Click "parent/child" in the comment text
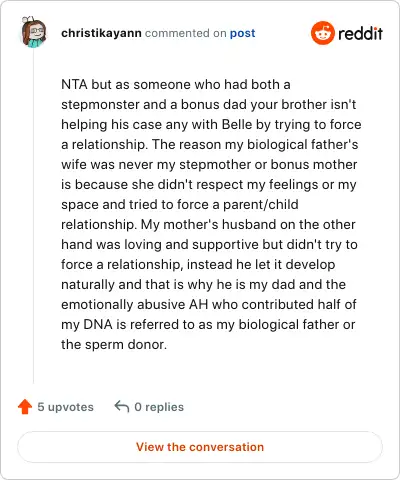 coord(261,205)
